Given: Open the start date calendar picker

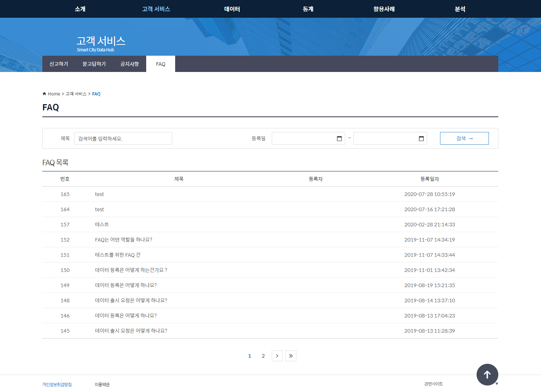Looking at the screenshot, I should click(x=339, y=139).
